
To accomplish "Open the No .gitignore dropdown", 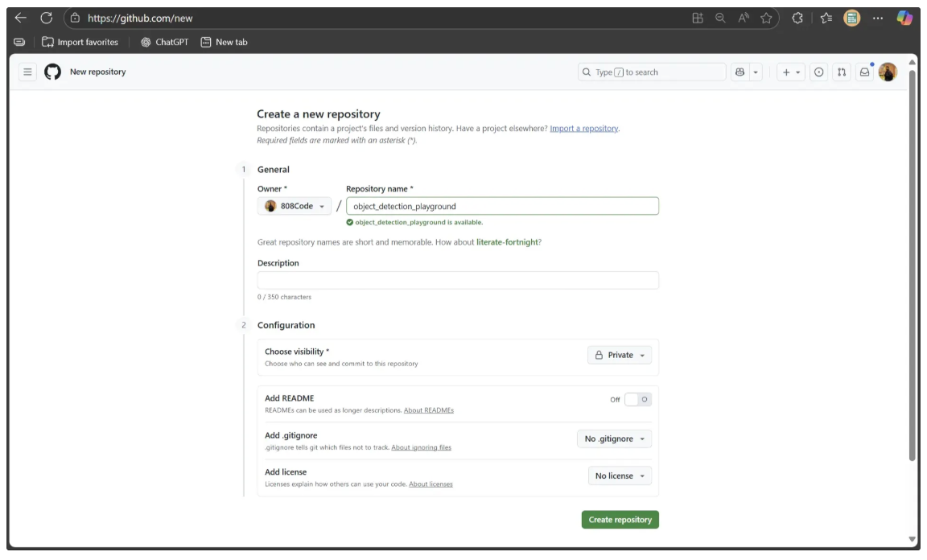I will tap(614, 439).
